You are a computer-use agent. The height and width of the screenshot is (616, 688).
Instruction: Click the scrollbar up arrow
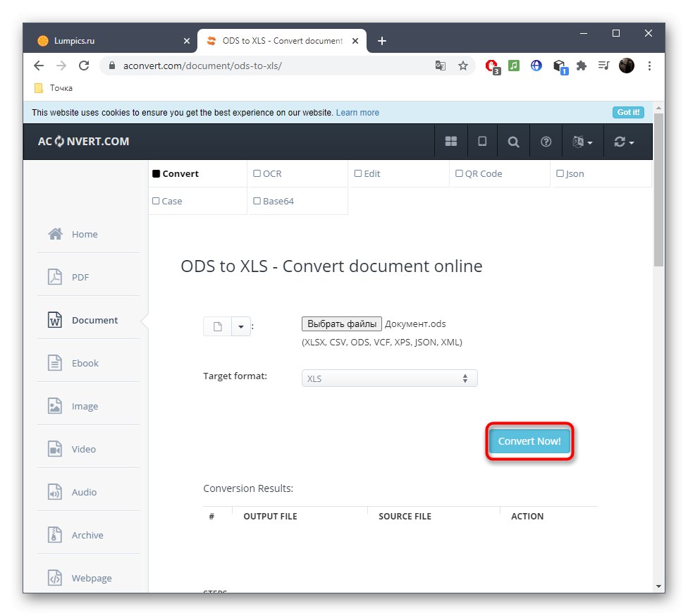tap(658, 108)
